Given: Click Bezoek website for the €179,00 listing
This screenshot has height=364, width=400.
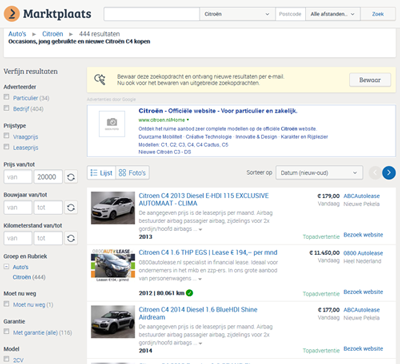Looking at the screenshot, I should [x=363, y=235].
